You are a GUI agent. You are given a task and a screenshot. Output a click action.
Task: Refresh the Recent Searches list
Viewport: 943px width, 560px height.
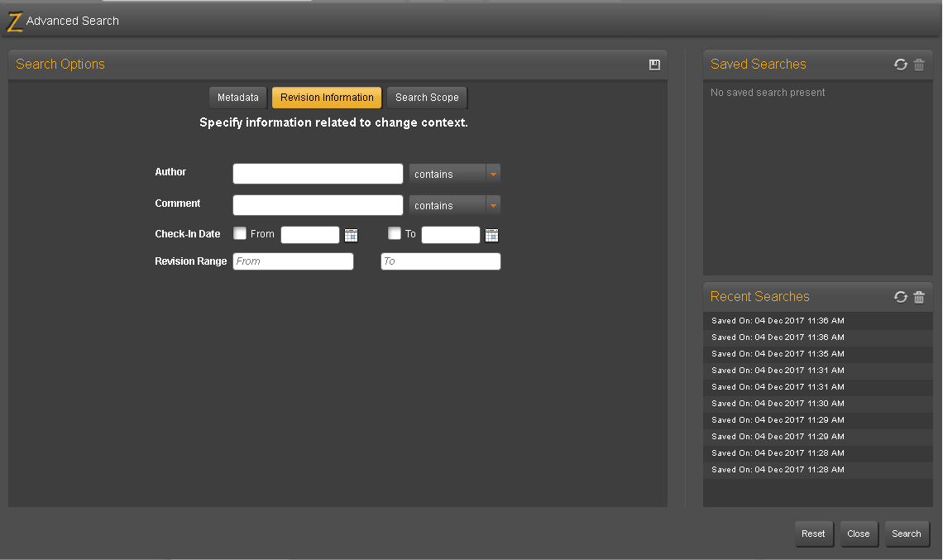[900, 296]
